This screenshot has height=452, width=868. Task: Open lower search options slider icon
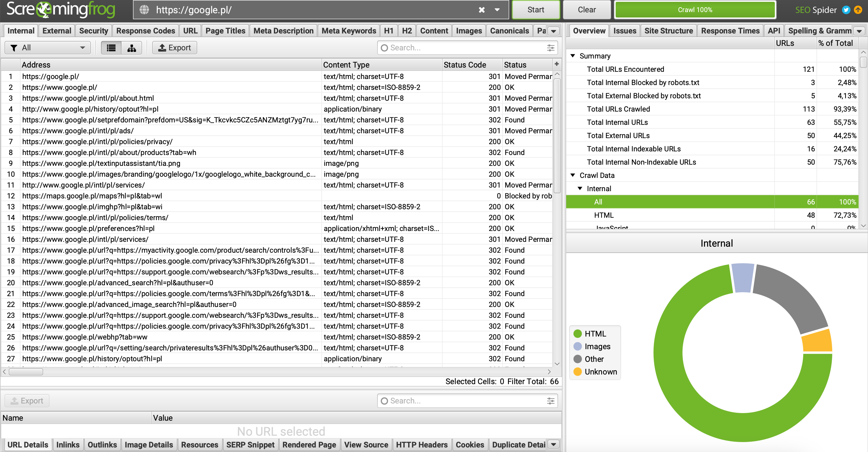click(x=551, y=401)
